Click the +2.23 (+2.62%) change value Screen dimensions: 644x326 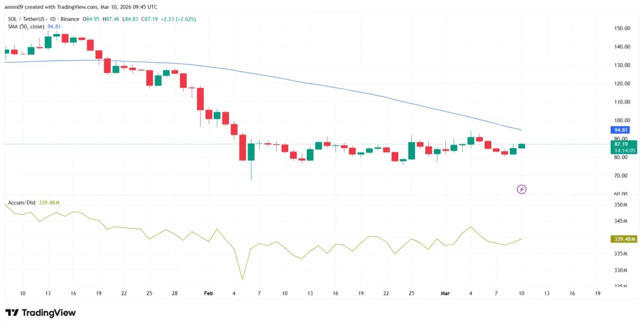click(x=177, y=19)
